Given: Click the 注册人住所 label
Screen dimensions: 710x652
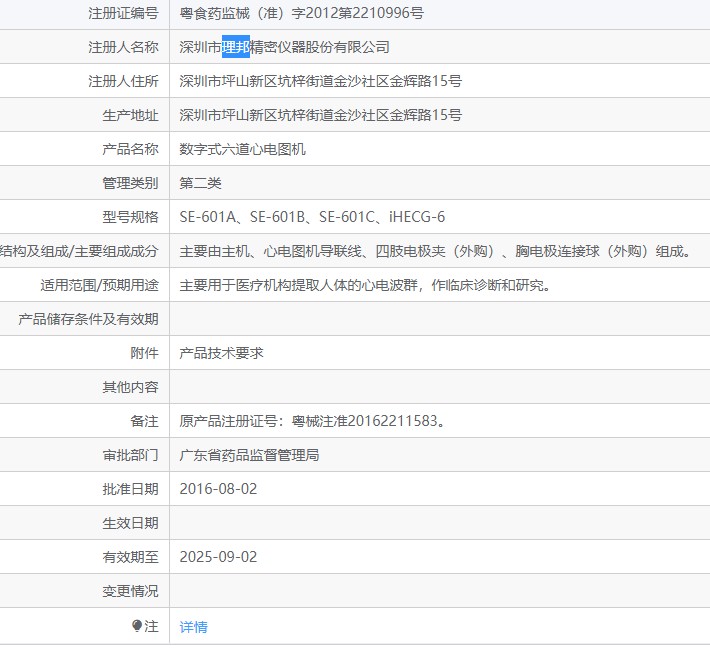Looking at the screenshot, I should pos(123,81).
